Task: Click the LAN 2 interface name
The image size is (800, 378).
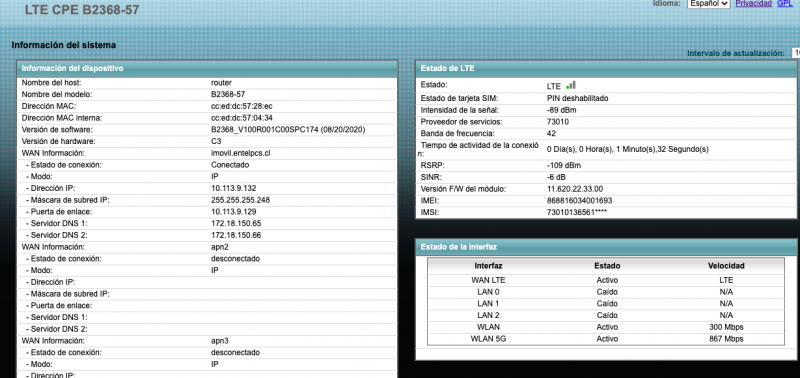Action: tap(488, 315)
